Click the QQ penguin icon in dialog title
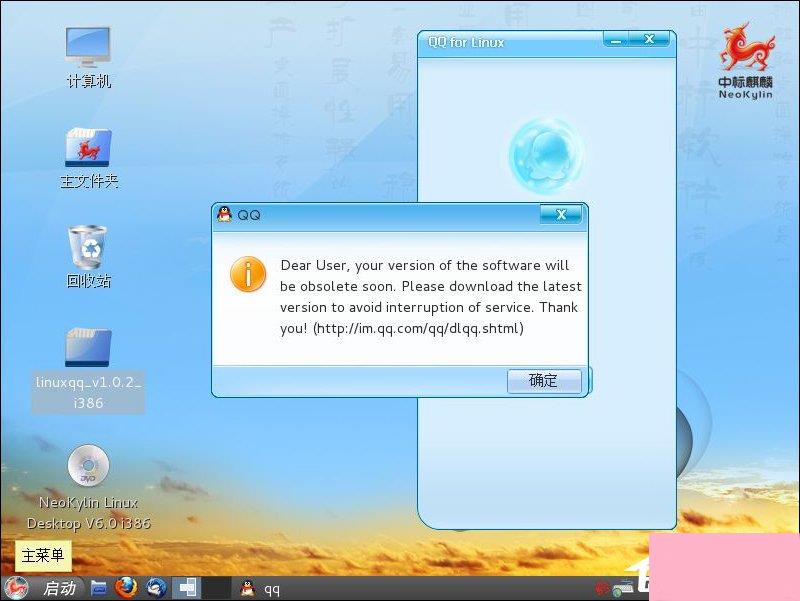This screenshot has height=601, width=800. (224, 214)
